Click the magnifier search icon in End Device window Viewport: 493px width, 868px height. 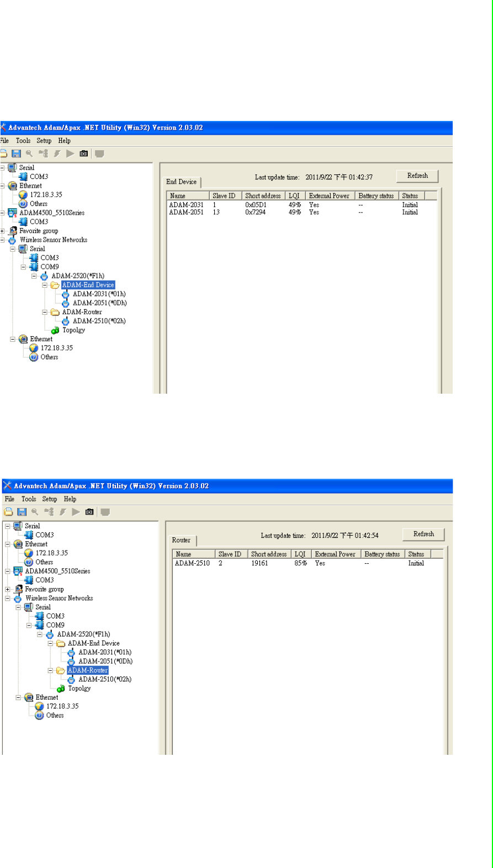pos(29,154)
